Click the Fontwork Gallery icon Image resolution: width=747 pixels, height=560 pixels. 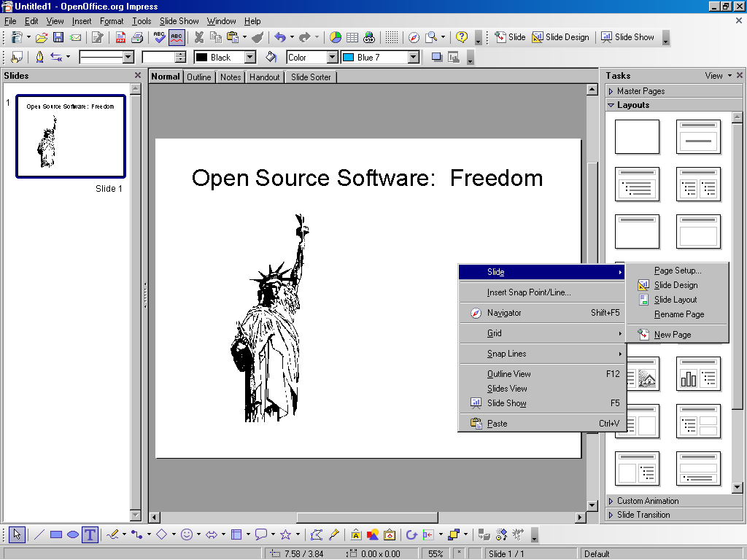(355, 534)
